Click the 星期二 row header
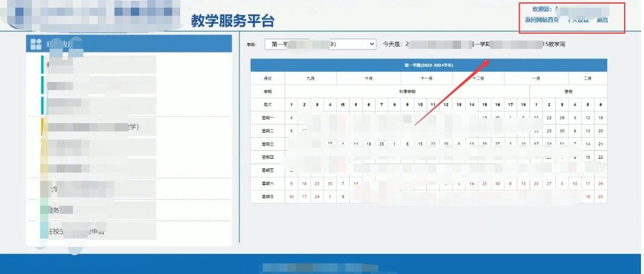Image resolution: width=644 pixels, height=274 pixels. (268, 130)
